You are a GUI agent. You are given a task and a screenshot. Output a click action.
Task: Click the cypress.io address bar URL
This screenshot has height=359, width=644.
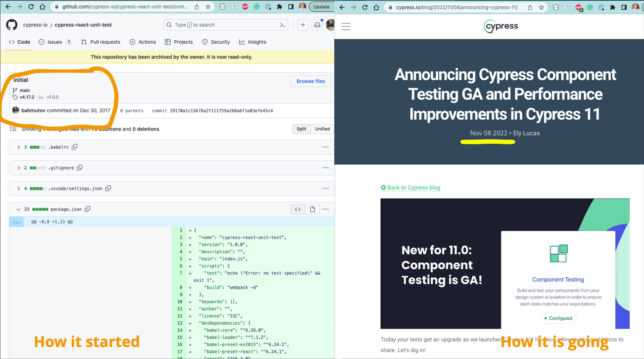457,7
